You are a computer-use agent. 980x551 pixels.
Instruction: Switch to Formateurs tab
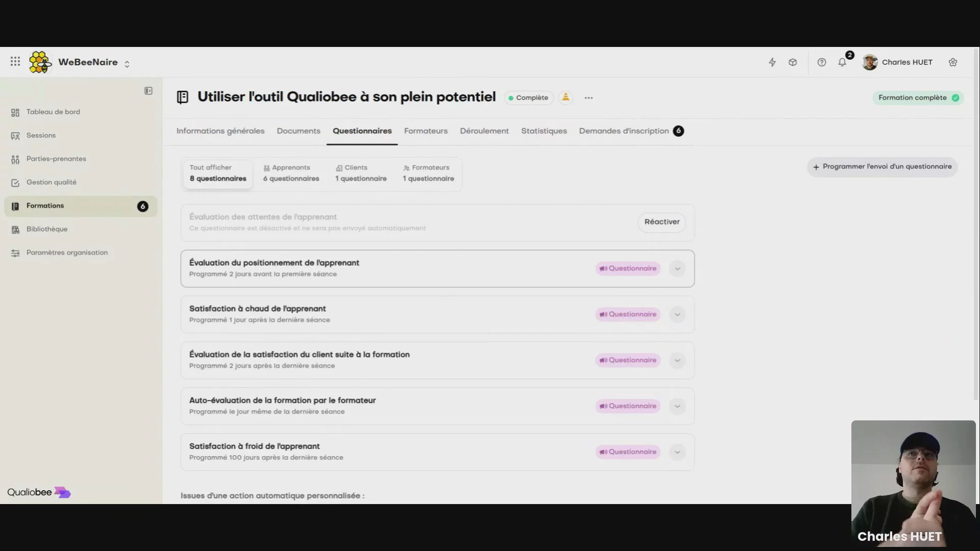coord(426,131)
